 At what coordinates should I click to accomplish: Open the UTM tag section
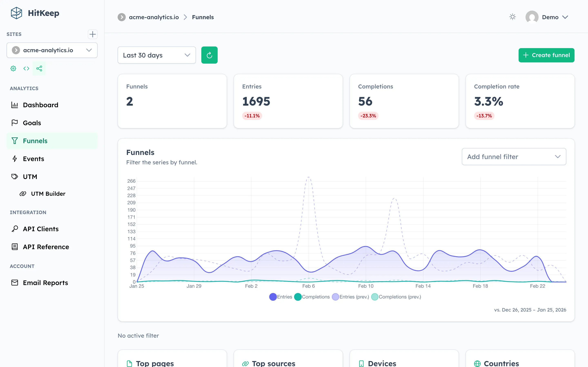pyautogui.click(x=30, y=176)
